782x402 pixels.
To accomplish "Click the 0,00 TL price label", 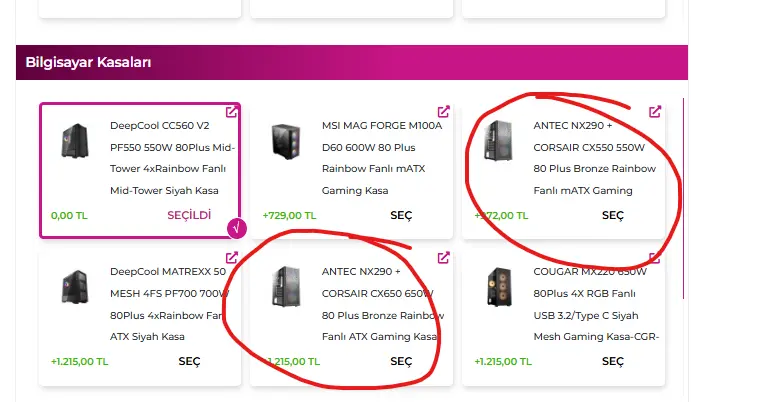I will (69, 216).
